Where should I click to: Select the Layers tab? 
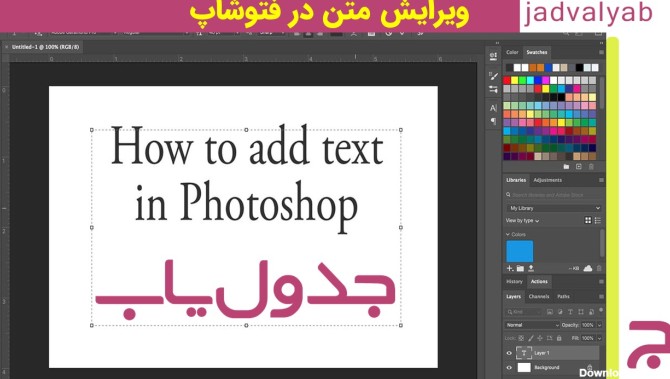point(513,297)
